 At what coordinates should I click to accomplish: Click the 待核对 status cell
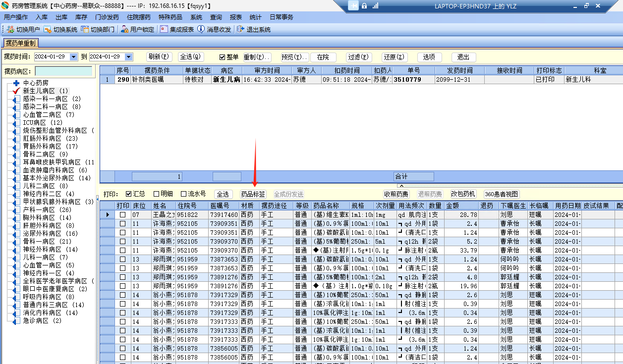pyautogui.click(x=197, y=79)
